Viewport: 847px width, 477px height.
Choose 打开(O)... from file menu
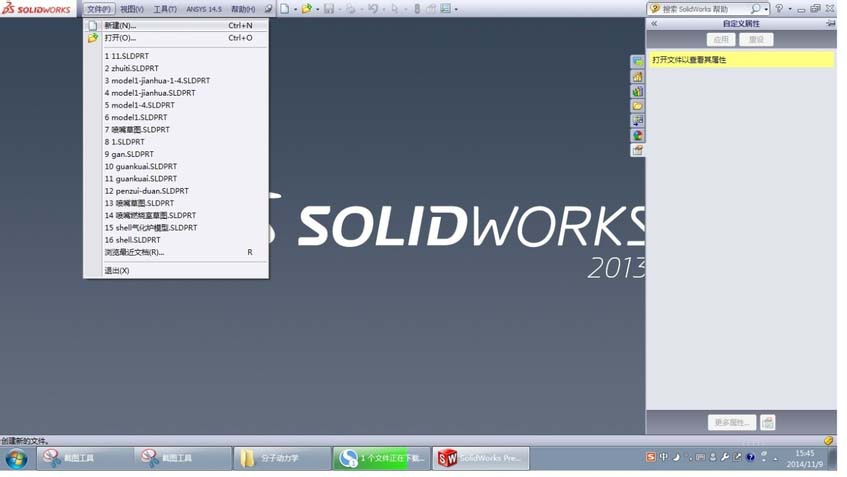176,38
